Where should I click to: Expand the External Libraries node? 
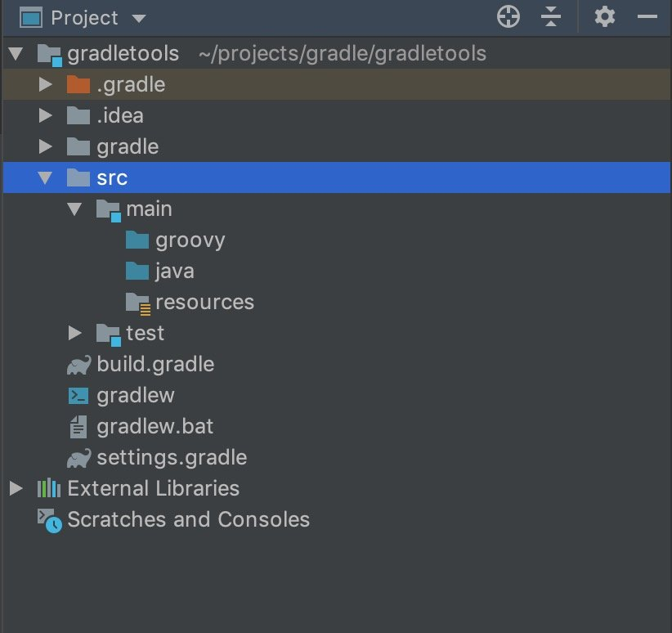(16, 488)
